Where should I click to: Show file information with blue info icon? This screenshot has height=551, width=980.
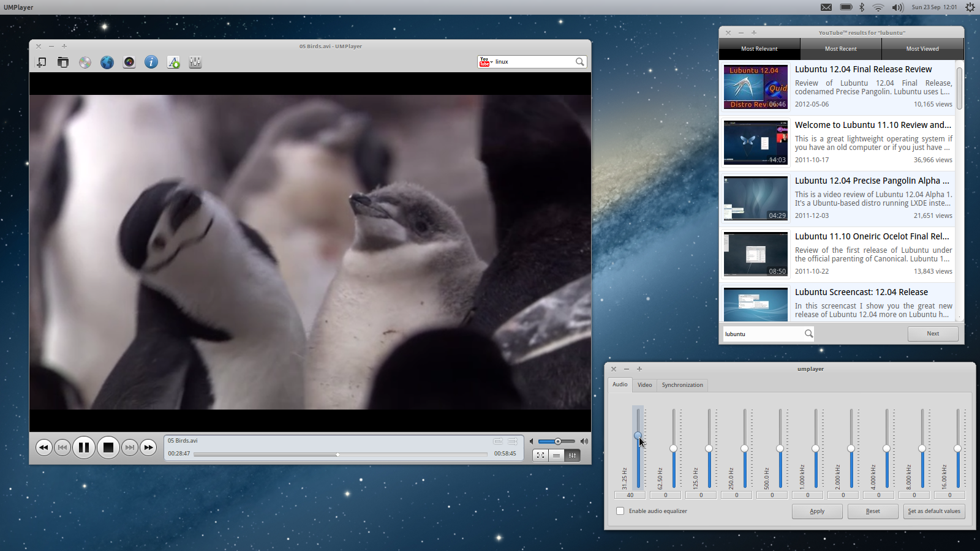click(x=151, y=62)
